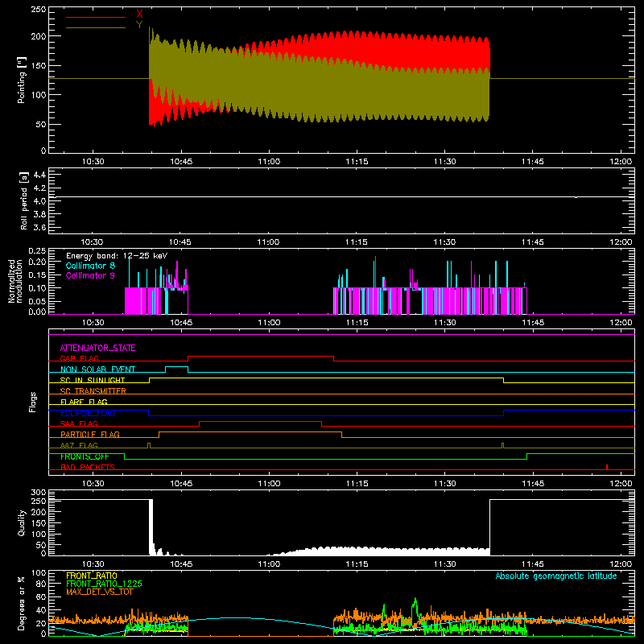Screen dimensions: 644x644
Task: Click the Flags axis title
Action: (x=33, y=402)
